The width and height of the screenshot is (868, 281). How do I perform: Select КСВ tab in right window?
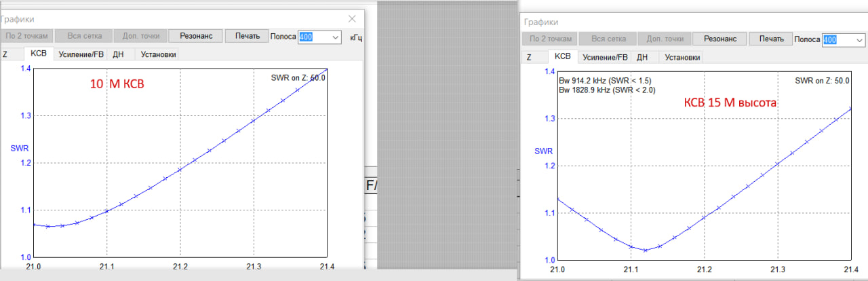tap(562, 58)
